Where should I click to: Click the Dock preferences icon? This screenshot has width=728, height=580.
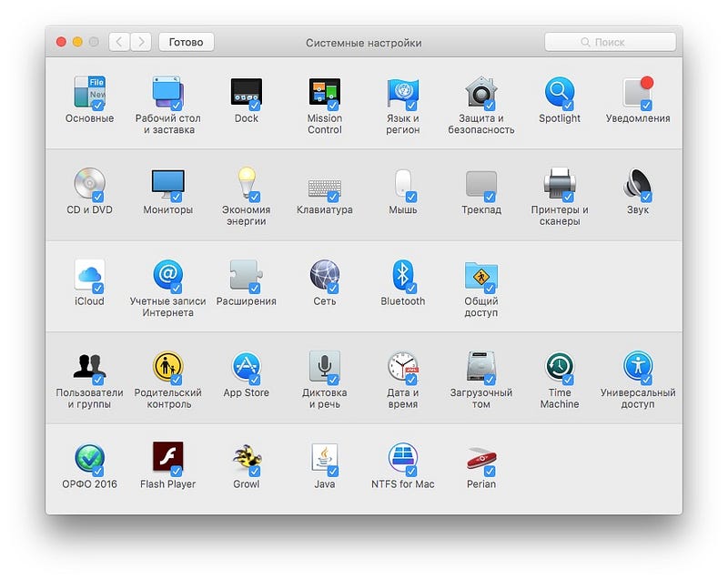tap(246, 92)
